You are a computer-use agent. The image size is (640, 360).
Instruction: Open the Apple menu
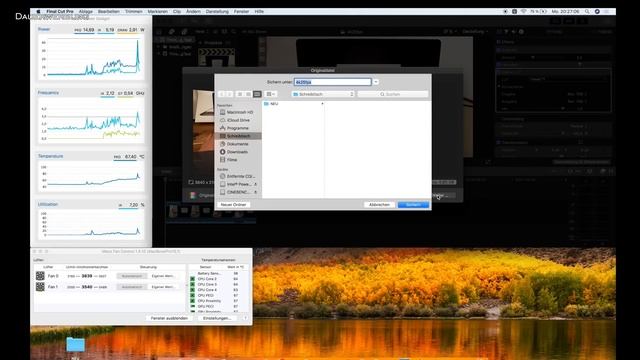point(38,11)
